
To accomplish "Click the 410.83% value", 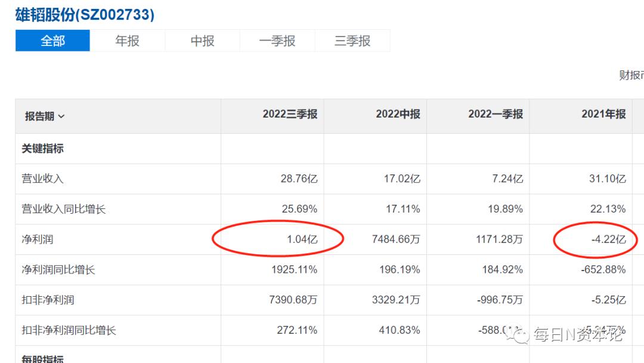I will [399, 330].
